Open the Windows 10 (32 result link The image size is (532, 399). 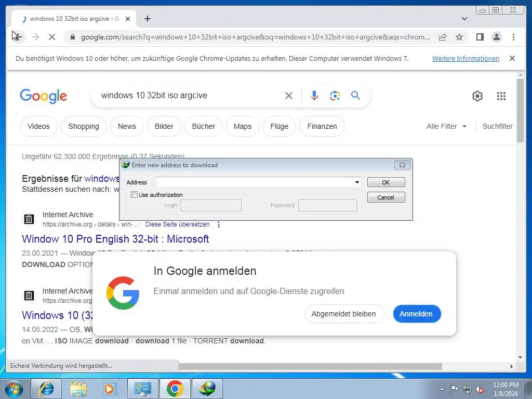click(x=57, y=315)
